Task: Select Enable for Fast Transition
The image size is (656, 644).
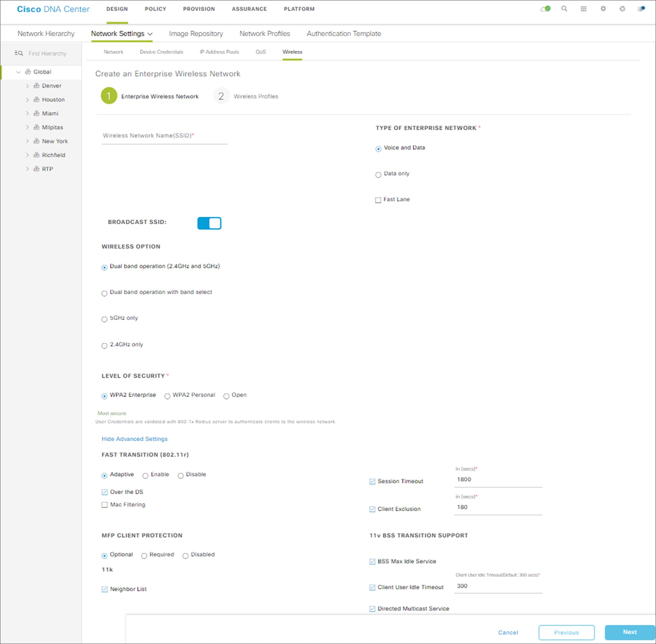Action: point(145,476)
